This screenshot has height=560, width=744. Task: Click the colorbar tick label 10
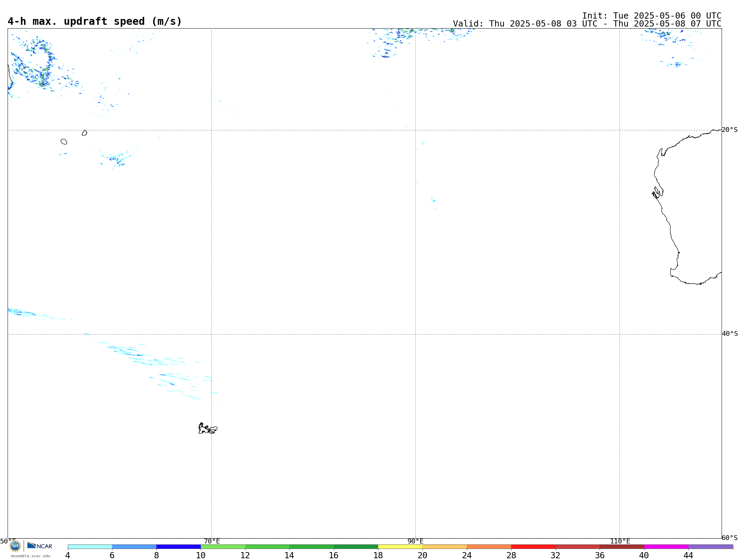point(201,555)
